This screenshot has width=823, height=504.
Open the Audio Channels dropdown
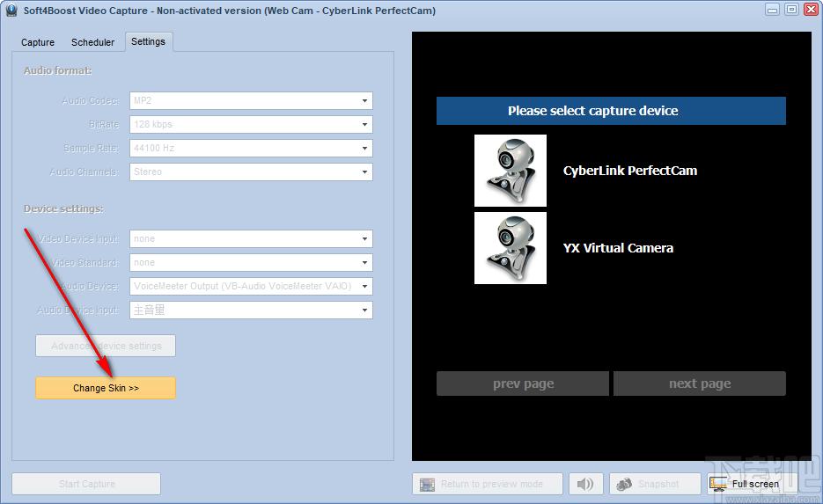point(251,172)
